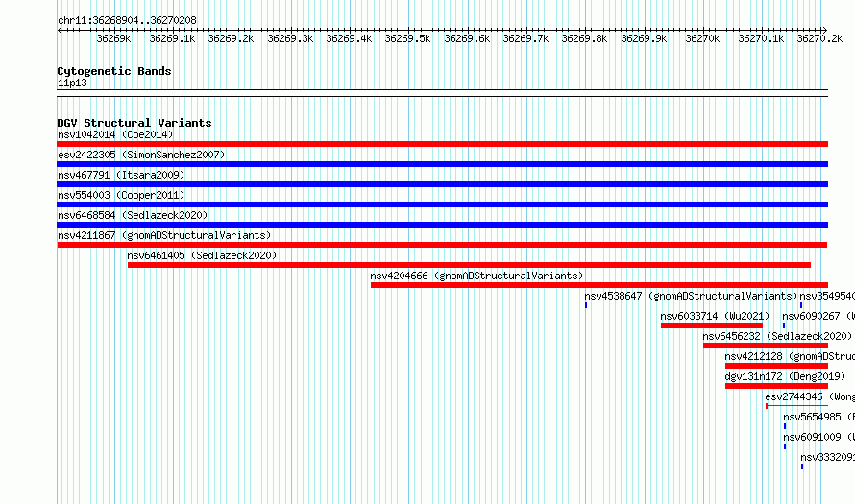The width and height of the screenshot is (855, 504).
Task: Select the red bar of nsv1042014
Action: (442, 144)
